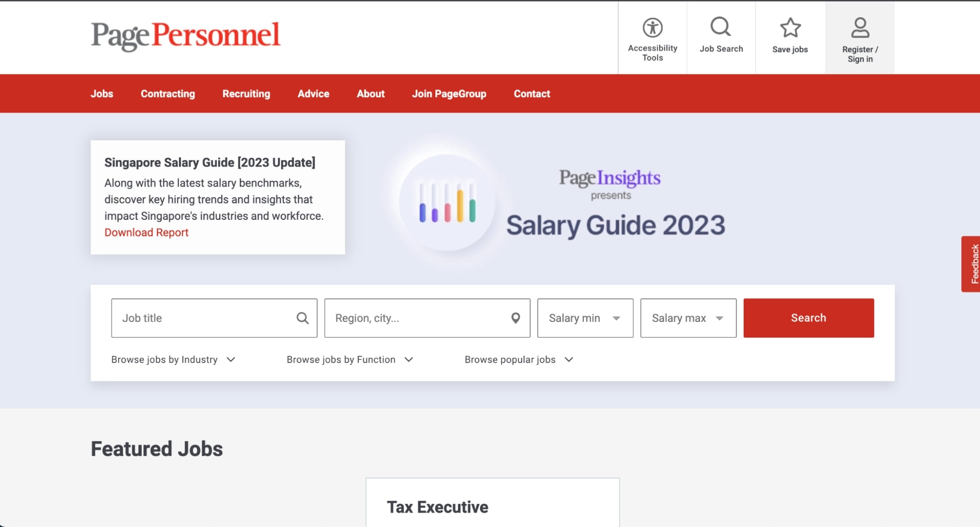The height and width of the screenshot is (527, 980).
Task: Click the PagePersonnel logo
Action: tap(185, 36)
